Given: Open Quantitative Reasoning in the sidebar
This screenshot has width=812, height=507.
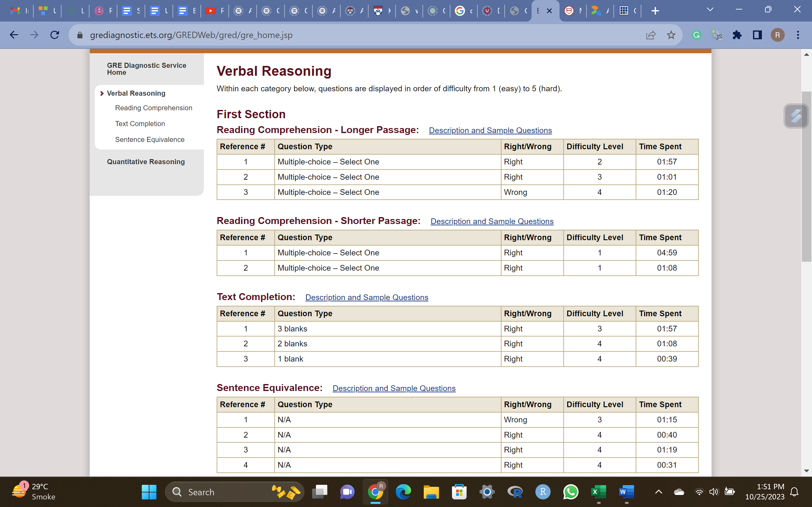Looking at the screenshot, I should (146, 162).
